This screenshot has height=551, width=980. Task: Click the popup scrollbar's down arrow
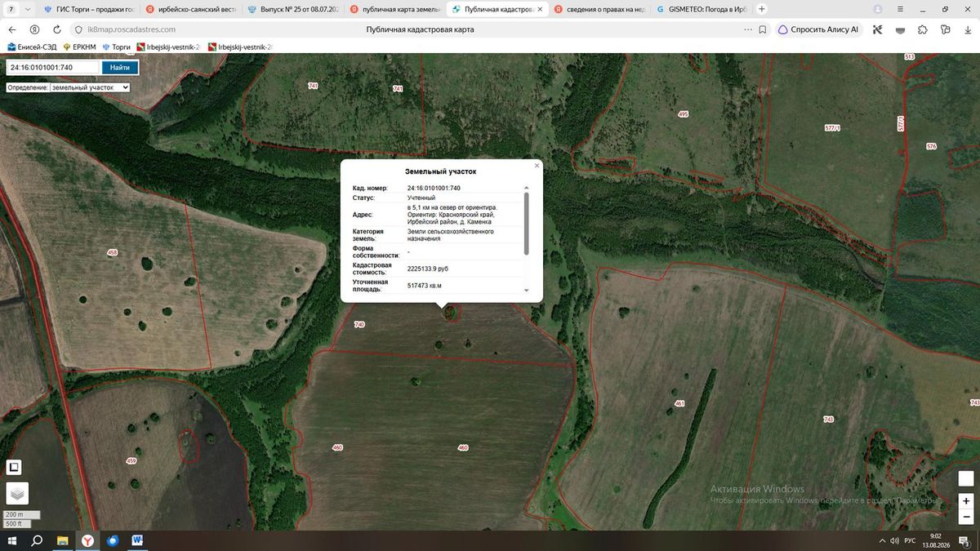point(526,290)
